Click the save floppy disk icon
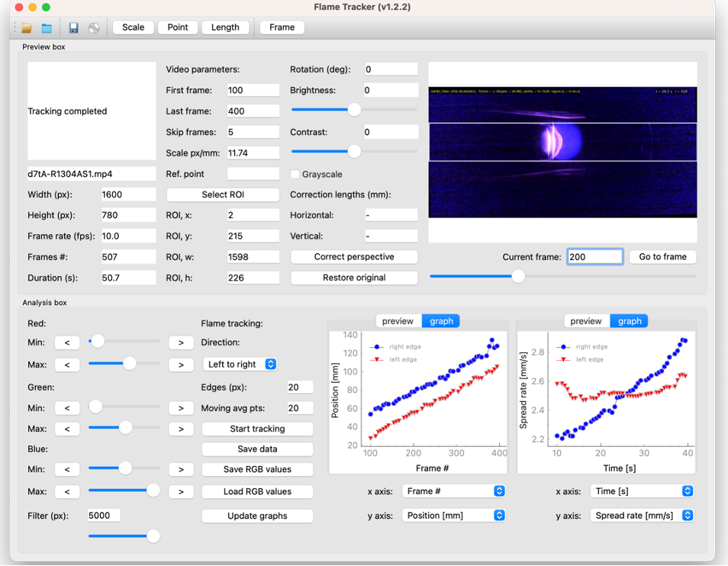This screenshot has width=728, height=566. (73, 27)
